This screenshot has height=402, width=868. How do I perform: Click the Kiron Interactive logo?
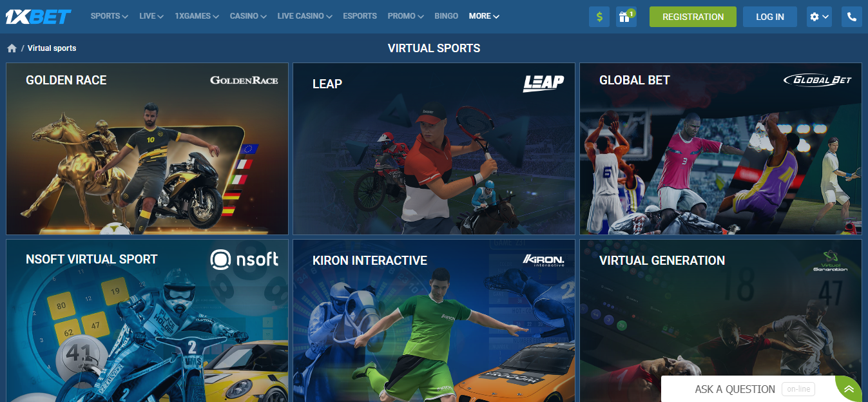(x=544, y=260)
